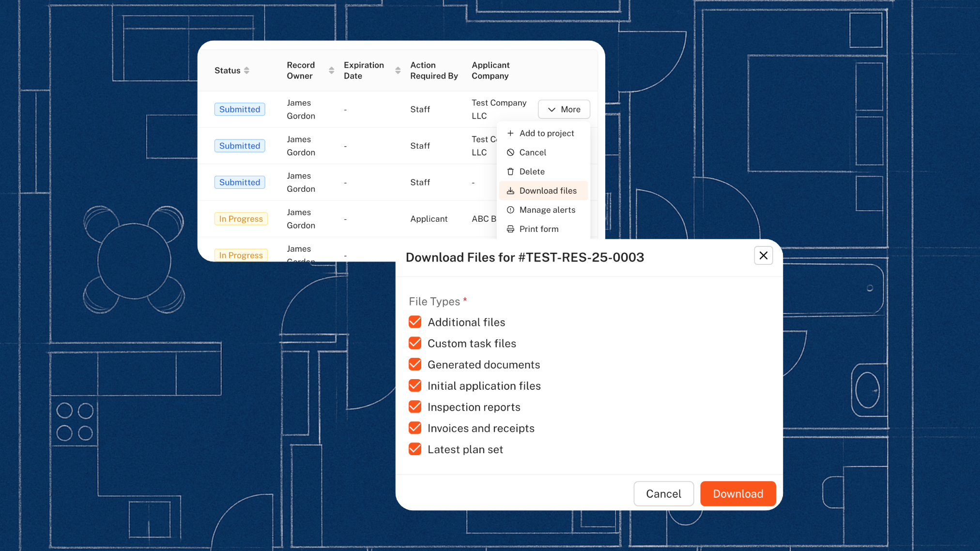980x551 pixels.
Task: Click Cancel button in the dialog
Action: click(x=663, y=494)
